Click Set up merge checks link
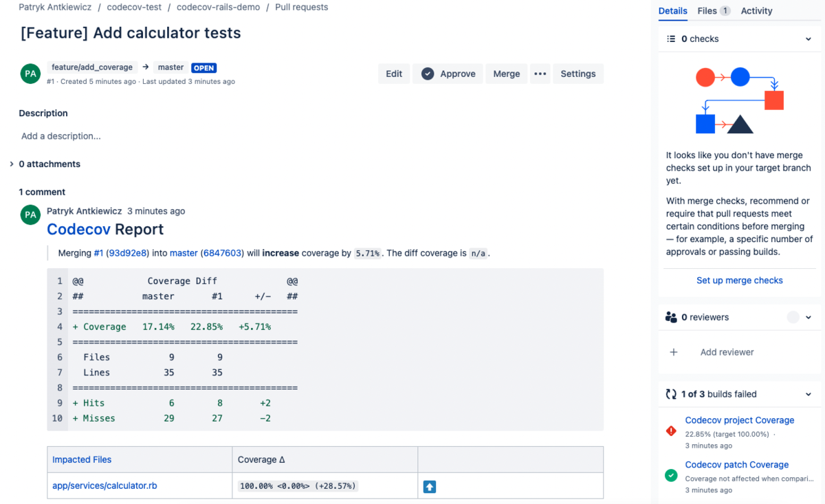 click(x=740, y=280)
